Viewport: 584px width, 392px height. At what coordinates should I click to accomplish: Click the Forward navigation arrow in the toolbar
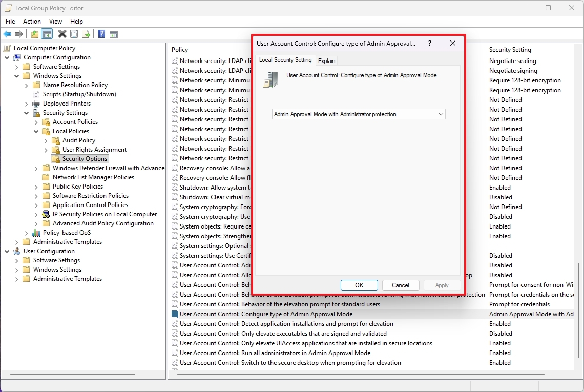20,34
